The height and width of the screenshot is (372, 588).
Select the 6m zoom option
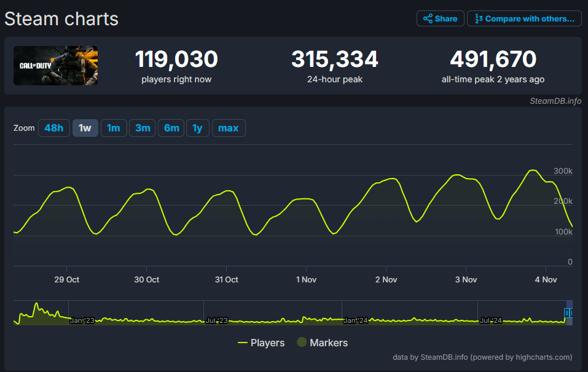pyautogui.click(x=171, y=128)
